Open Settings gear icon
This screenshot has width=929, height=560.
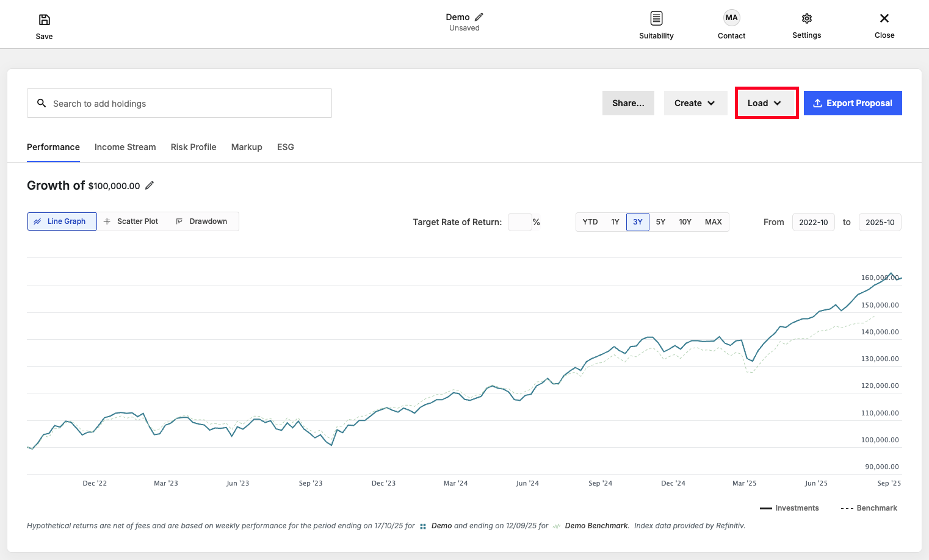(x=806, y=18)
